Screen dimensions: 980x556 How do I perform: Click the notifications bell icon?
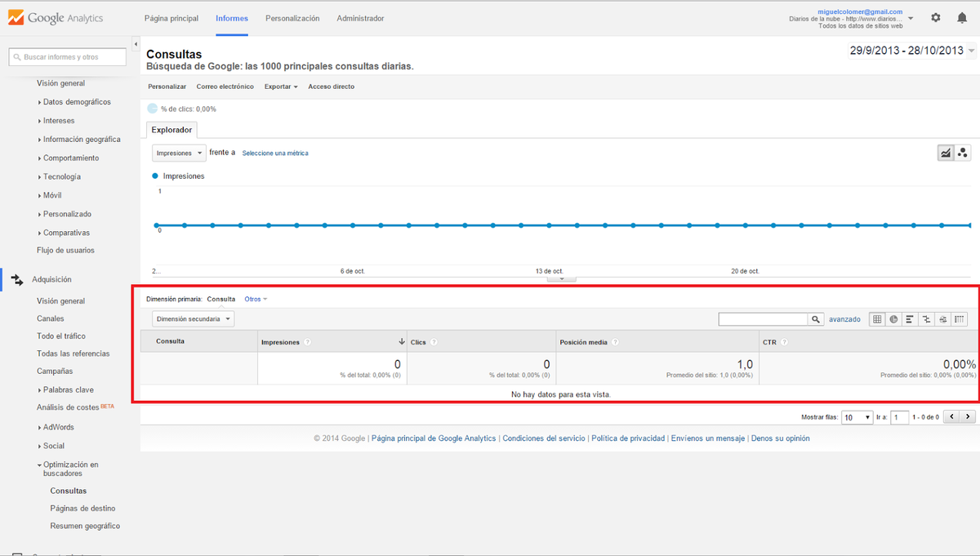(x=962, y=18)
